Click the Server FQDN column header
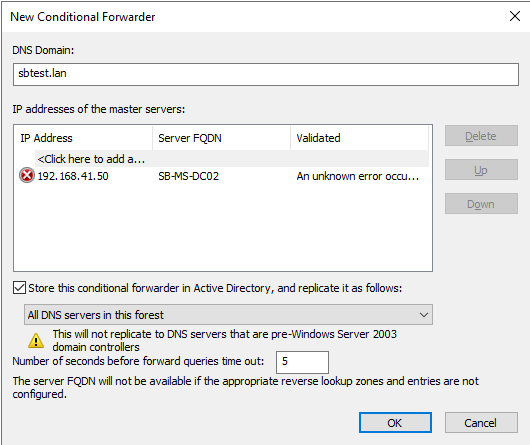Screen dimensions: 530x445 (221, 138)
